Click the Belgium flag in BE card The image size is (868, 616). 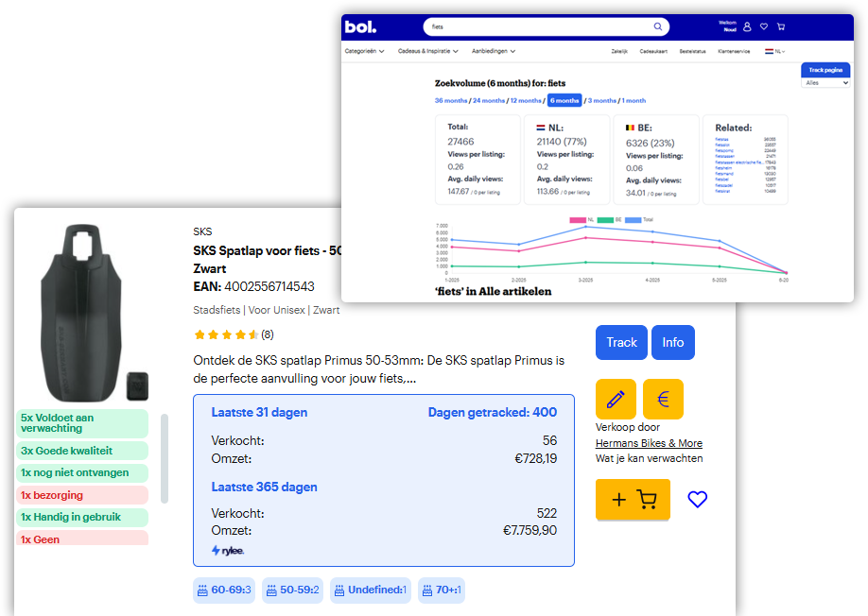tap(630, 128)
